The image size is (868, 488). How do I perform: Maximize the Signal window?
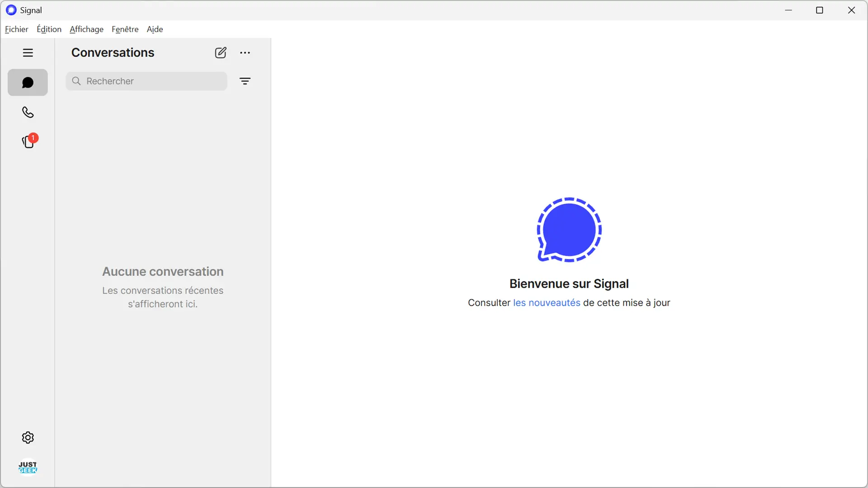[820, 10]
